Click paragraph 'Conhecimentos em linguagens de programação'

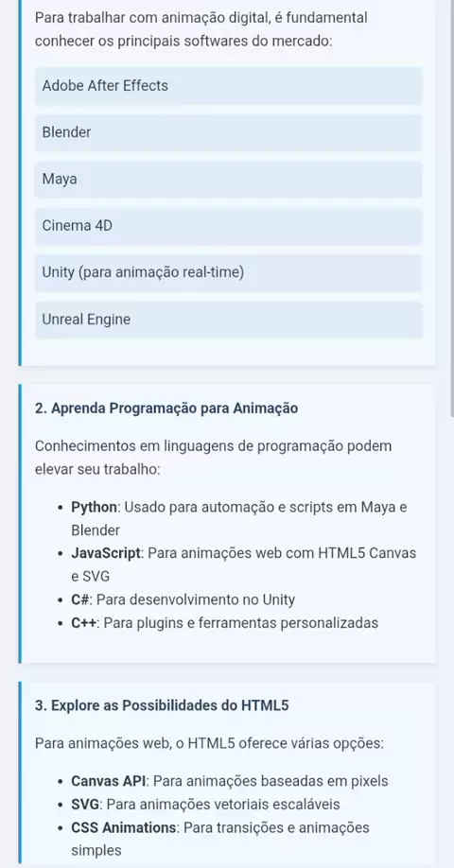tap(213, 458)
